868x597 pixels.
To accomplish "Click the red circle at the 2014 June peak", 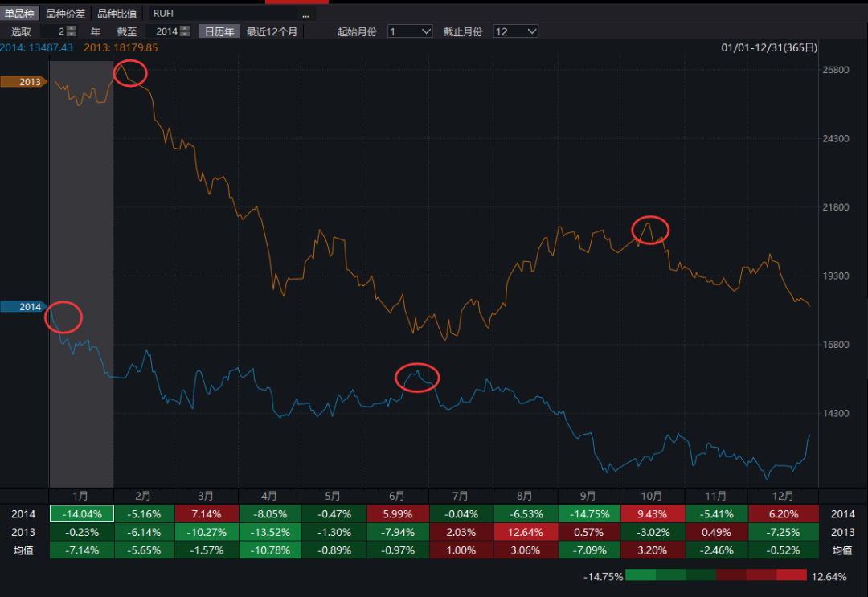I will click(x=418, y=377).
